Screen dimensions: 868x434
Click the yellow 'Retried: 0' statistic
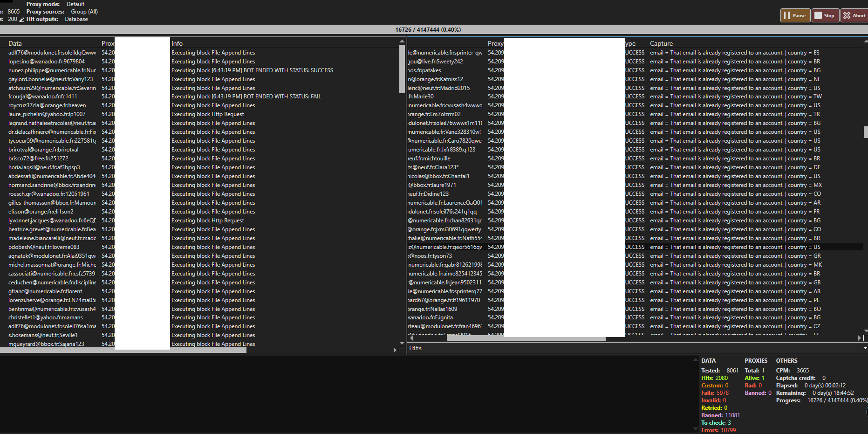click(714, 408)
